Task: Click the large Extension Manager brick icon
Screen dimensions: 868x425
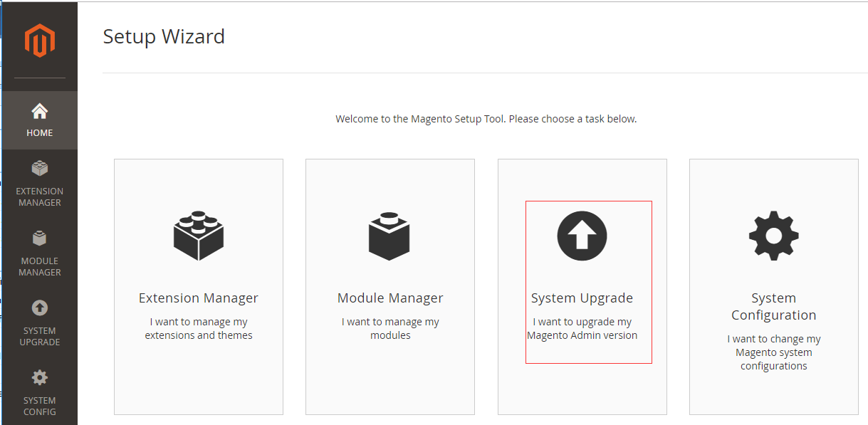Action: coord(199,235)
